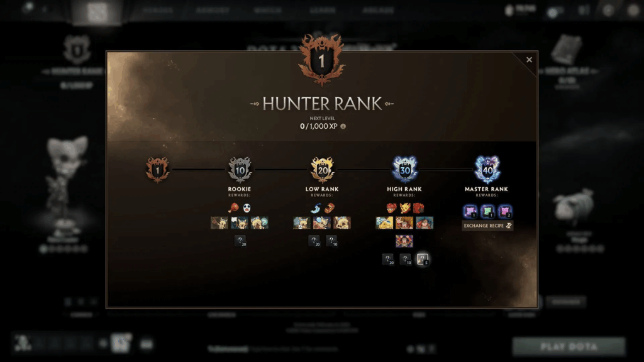
Task: Click the Master Rank reward item marked 2
Action: click(x=505, y=211)
